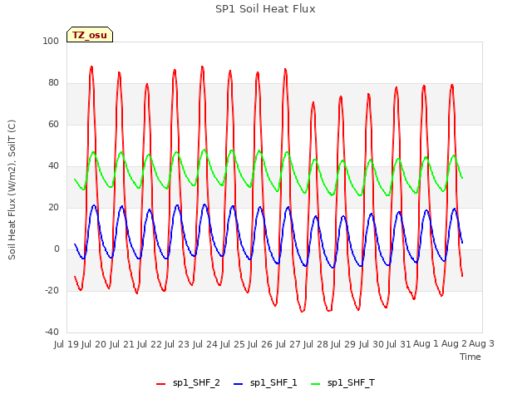Image resolution: width=532 pixels, height=399 pixels.
Task: Click the red sp1_SHF_2 legend swatch
Action: click(x=160, y=384)
